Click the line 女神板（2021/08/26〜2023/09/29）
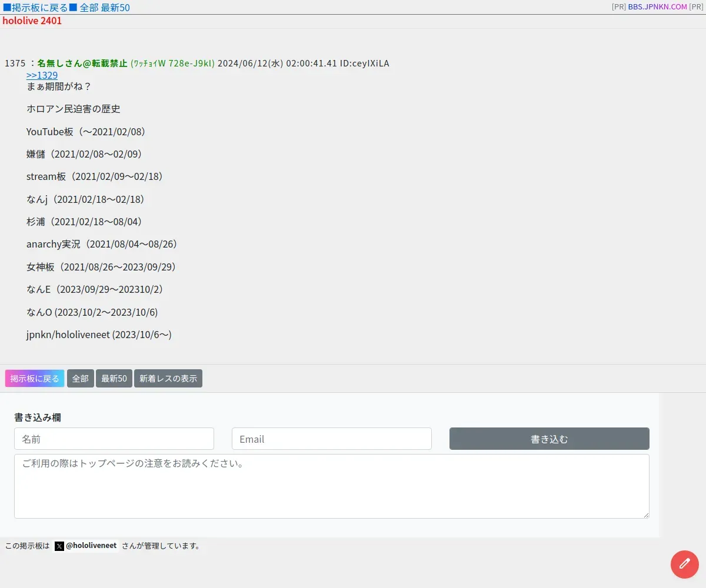 pyautogui.click(x=102, y=267)
